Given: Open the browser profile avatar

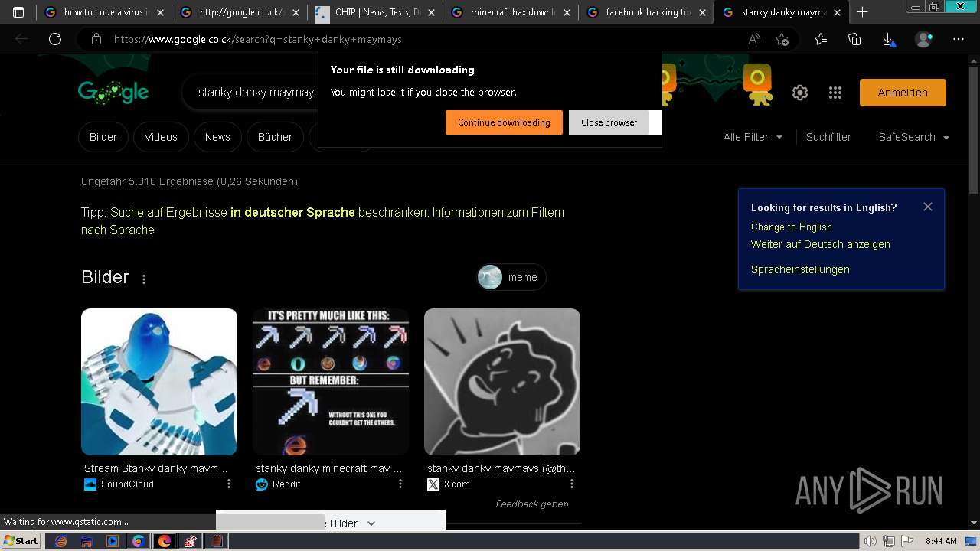Looking at the screenshot, I should pyautogui.click(x=924, y=39).
